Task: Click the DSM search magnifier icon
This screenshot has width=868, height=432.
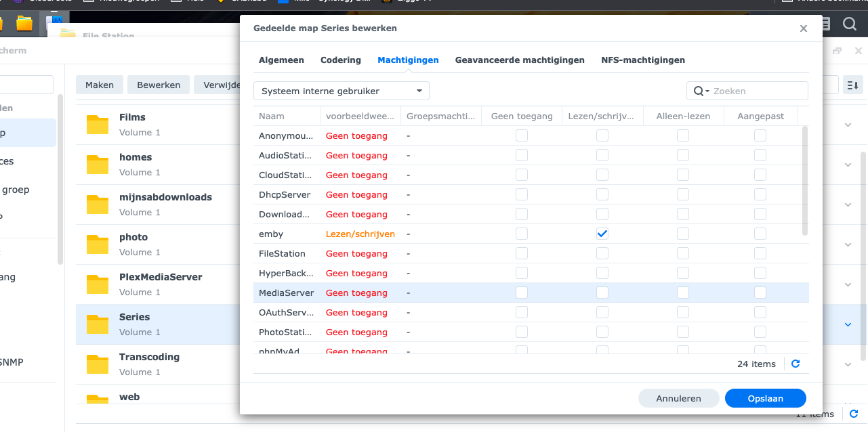Action: tap(849, 24)
